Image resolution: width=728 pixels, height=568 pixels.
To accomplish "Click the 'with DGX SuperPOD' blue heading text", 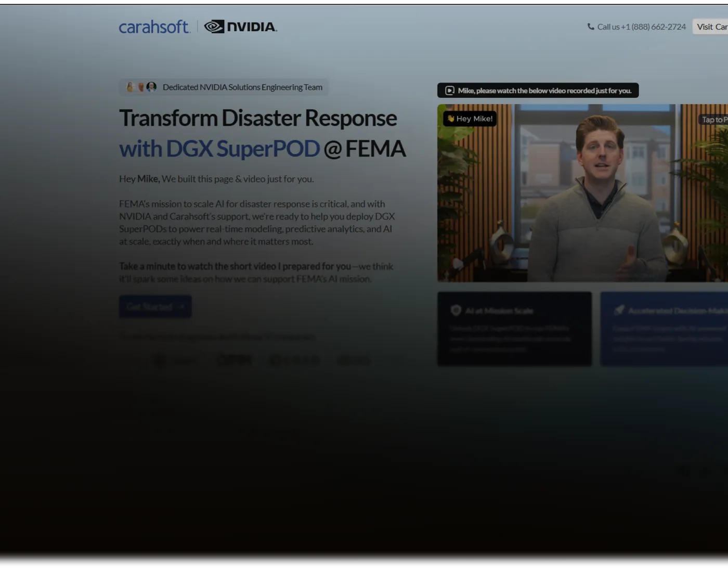I will 219,149.
